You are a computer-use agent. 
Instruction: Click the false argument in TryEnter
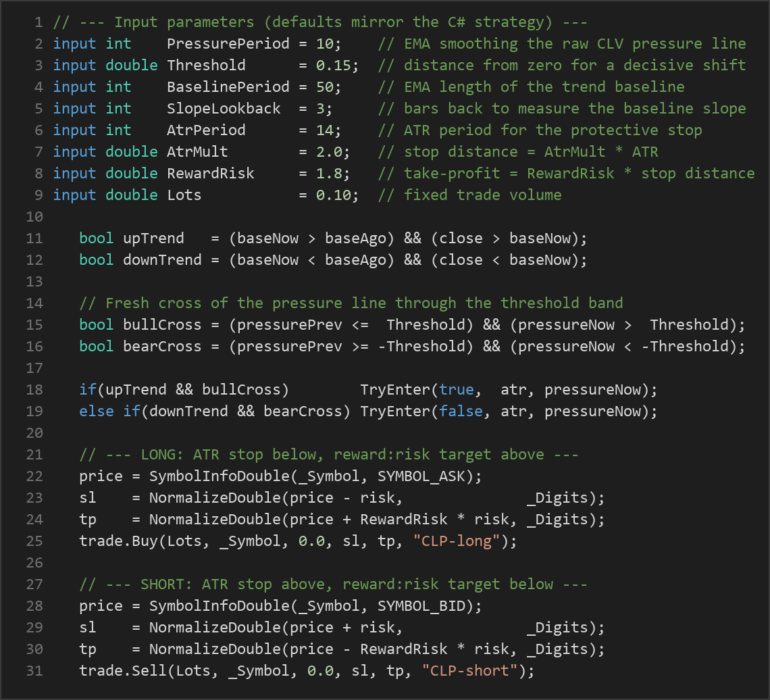point(461,411)
